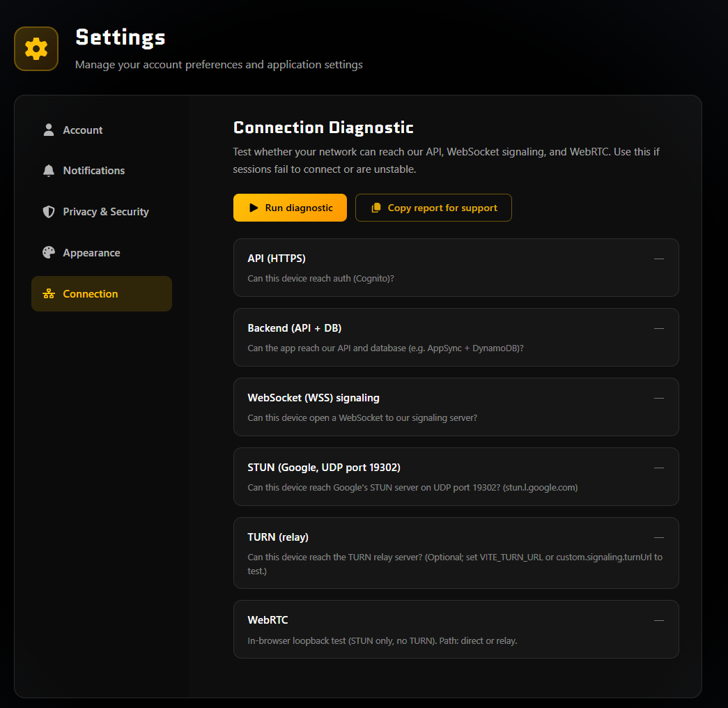Switch to the Notifications tab
Image resolution: width=728 pixels, height=708 pixels.
[x=94, y=171]
